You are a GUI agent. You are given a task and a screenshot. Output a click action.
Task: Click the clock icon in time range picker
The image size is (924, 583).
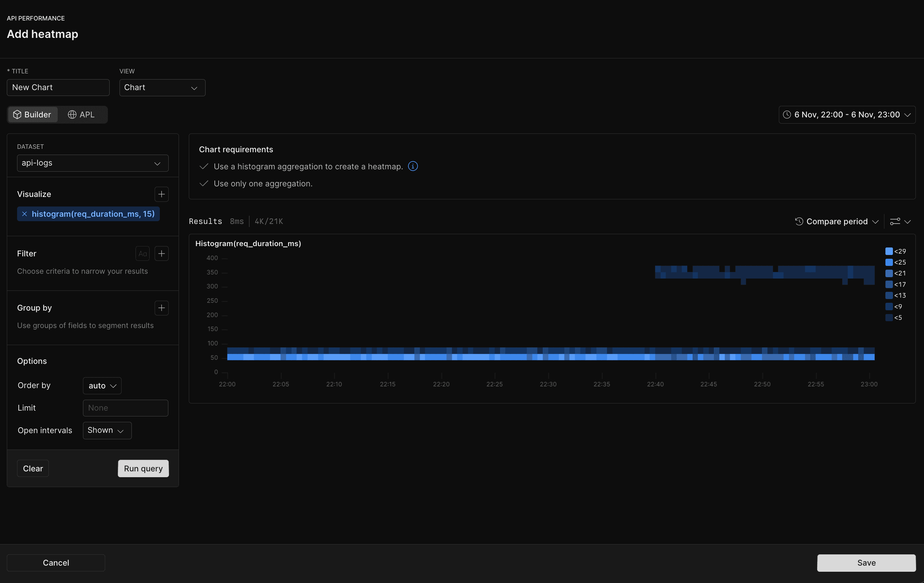(x=787, y=115)
